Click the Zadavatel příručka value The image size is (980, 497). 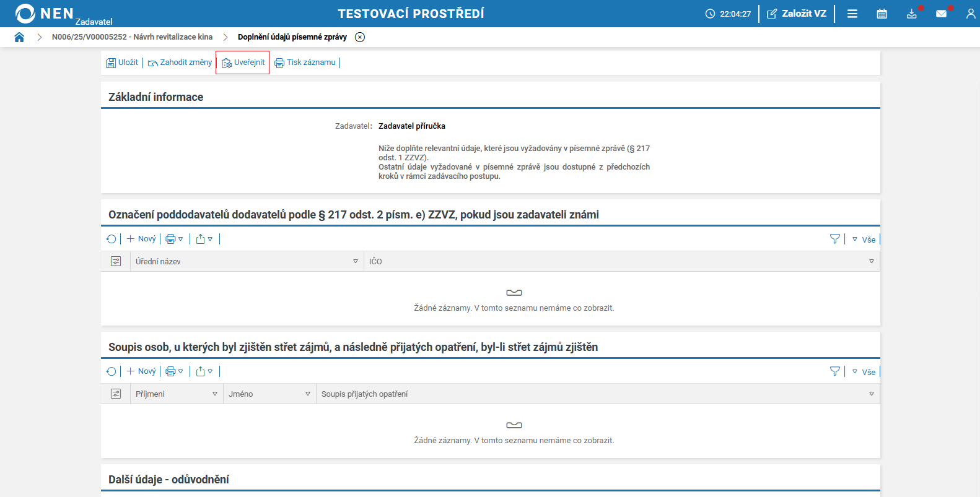(412, 126)
